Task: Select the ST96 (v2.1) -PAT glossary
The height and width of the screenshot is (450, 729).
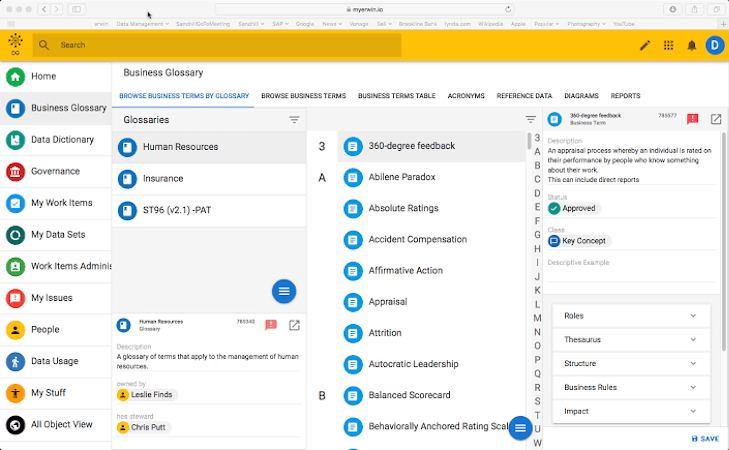Action: 209,211
